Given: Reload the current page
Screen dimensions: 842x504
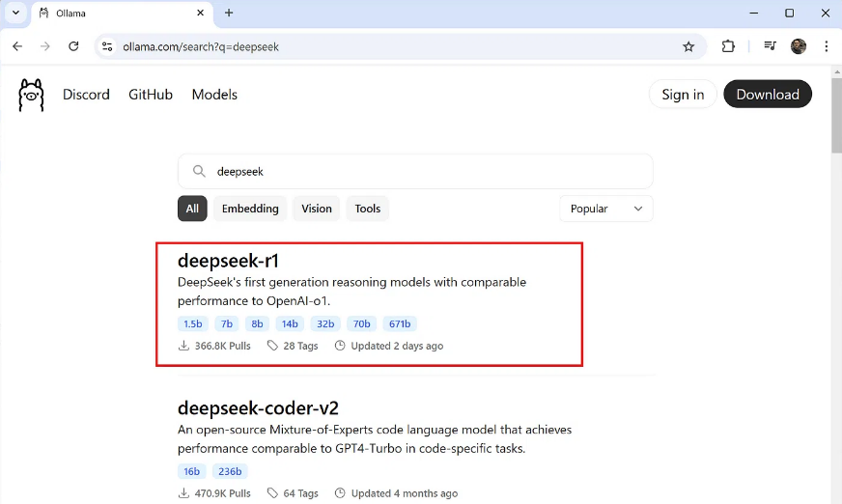Looking at the screenshot, I should pyautogui.click(x=73, y=46).
